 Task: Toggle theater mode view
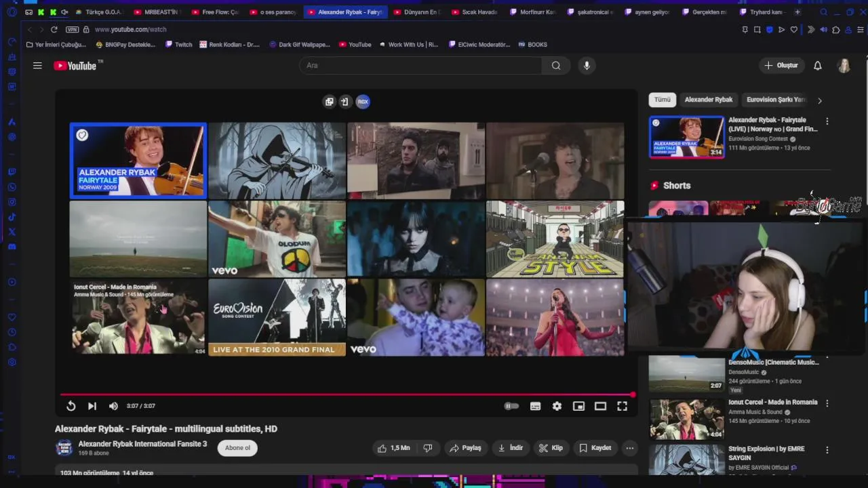600,406
